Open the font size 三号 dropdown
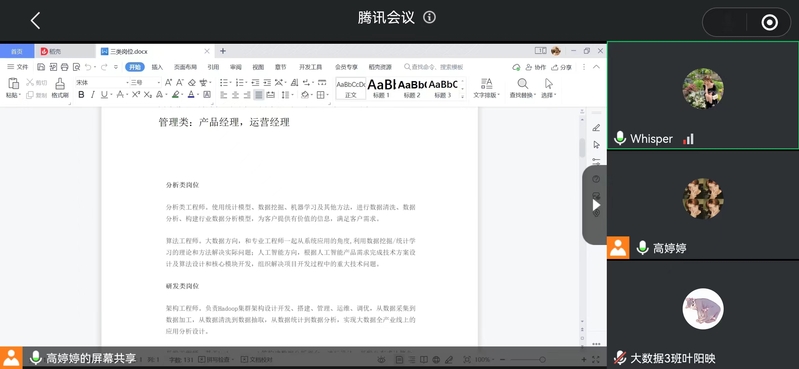Viewport: 799px width, 369px height. (x=159, y=82)
